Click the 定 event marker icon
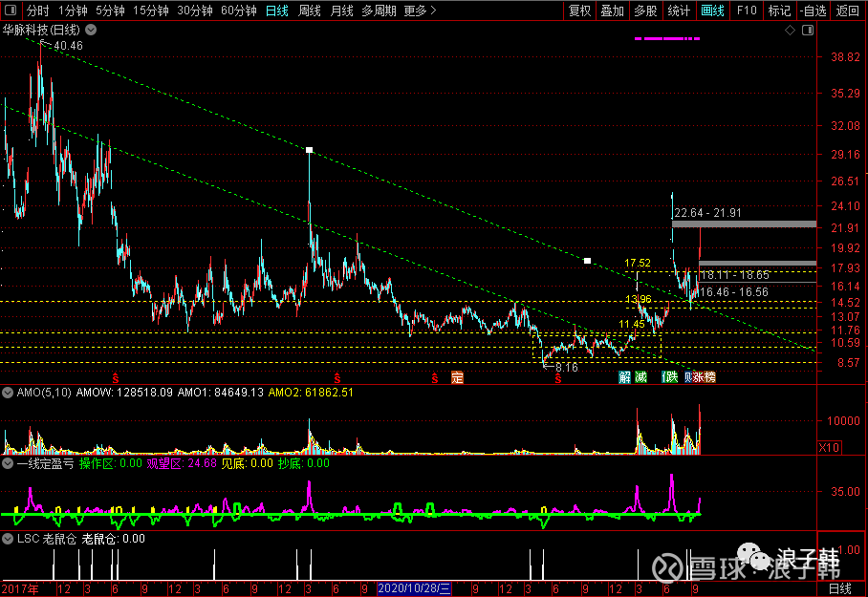The image size is (868, 597). (457, 377)
